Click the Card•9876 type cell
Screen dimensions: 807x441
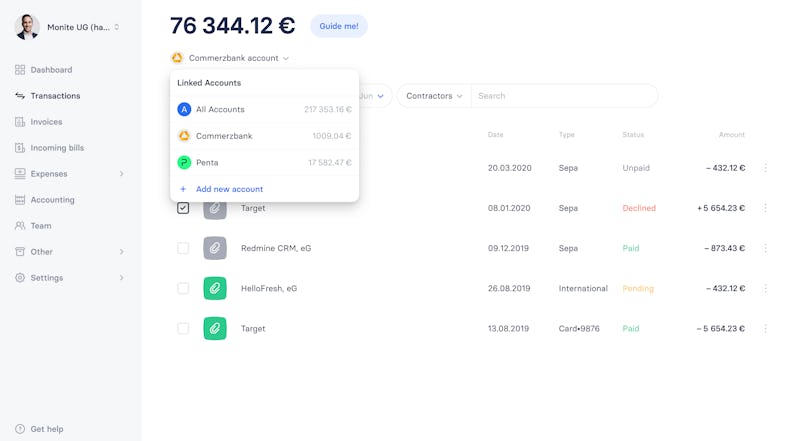(x=579, y=328)
